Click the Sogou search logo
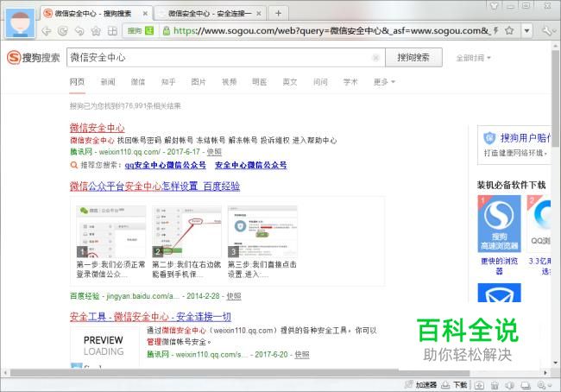The image size is (561, 392). (34, 57)
